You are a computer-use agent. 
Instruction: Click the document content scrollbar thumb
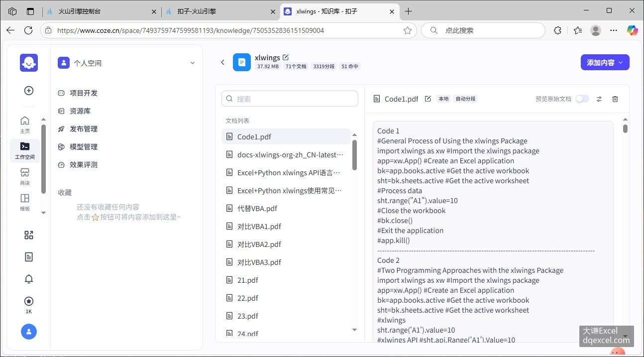(625, 128)
